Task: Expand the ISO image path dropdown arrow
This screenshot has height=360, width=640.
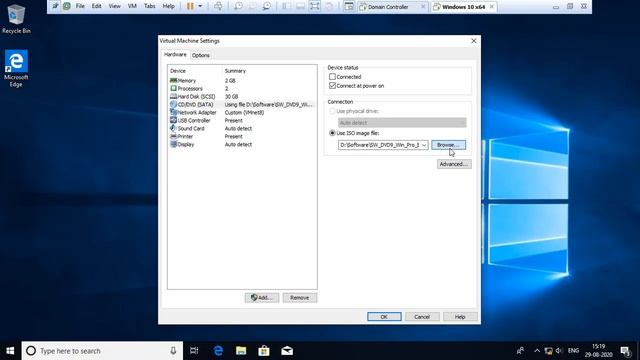Action: 424,145
